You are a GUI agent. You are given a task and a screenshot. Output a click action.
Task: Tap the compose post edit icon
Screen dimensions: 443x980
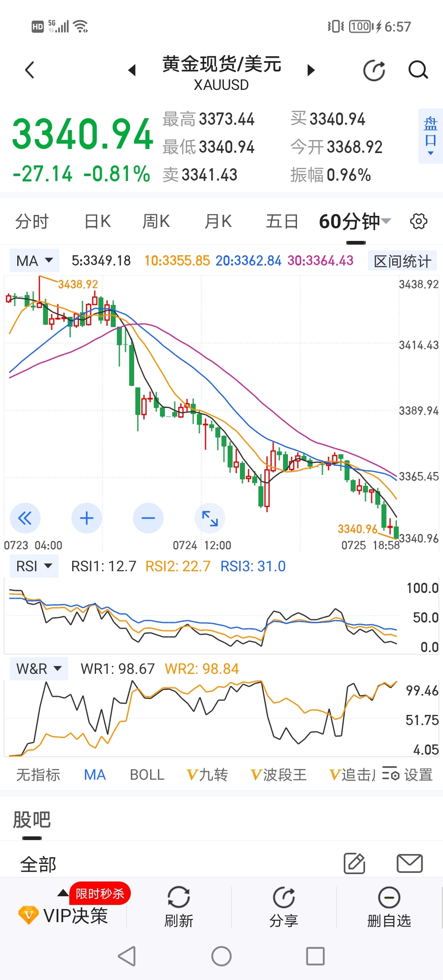coord(354,863)
